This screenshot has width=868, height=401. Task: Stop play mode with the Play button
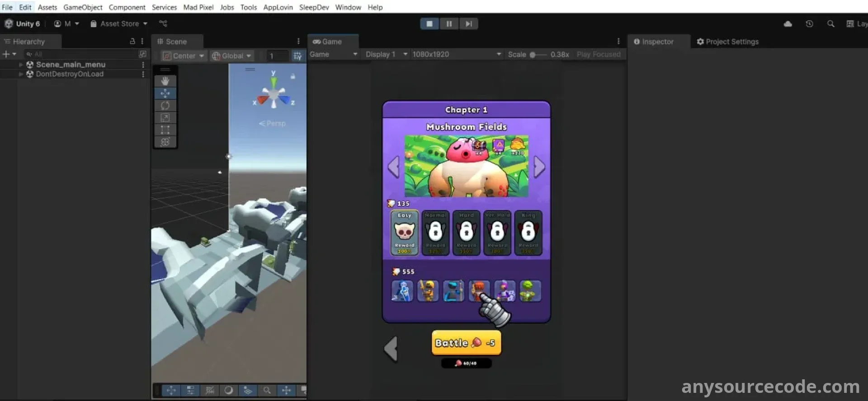pos(429,24)
